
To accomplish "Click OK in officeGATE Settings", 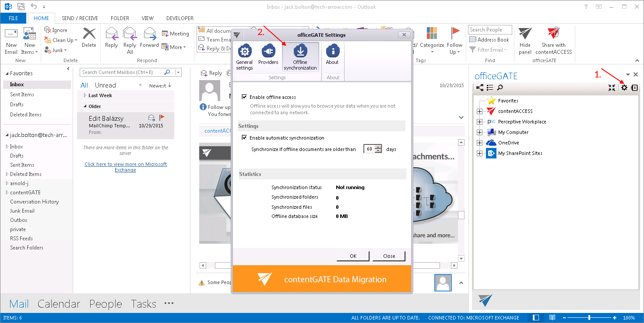I will point(353,256).
